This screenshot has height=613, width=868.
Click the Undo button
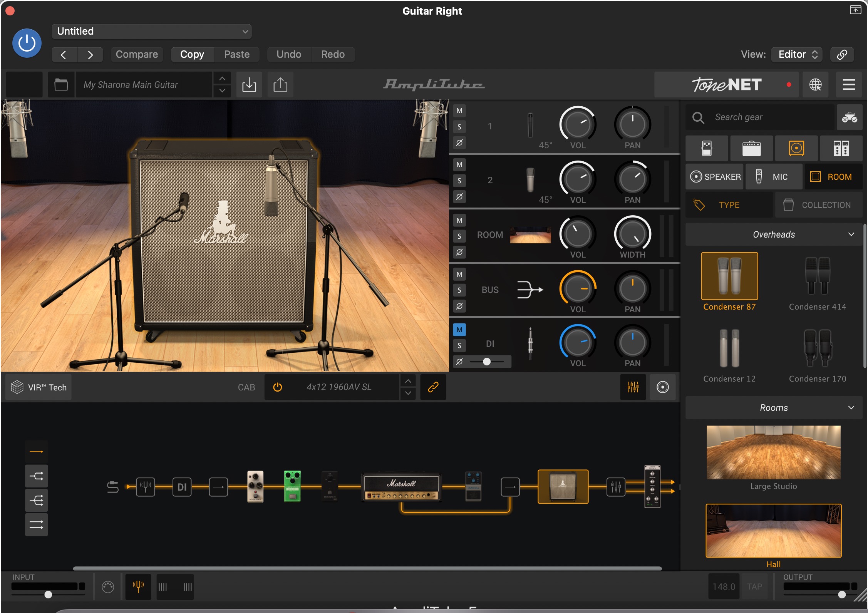(289, 54)
